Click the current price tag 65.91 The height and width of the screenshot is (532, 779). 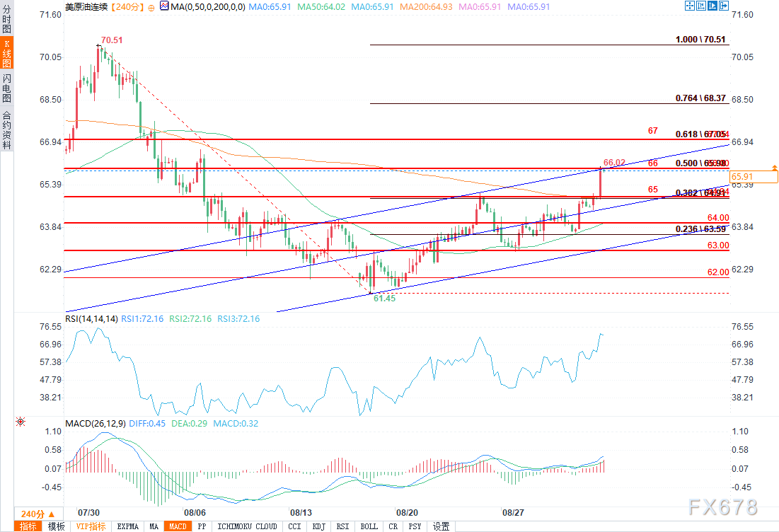(x=754, y=176)
